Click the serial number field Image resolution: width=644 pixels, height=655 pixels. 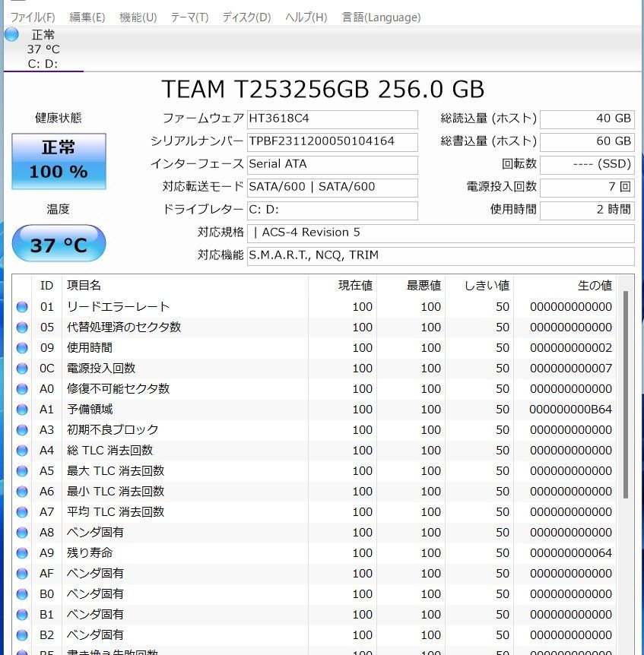332,141
